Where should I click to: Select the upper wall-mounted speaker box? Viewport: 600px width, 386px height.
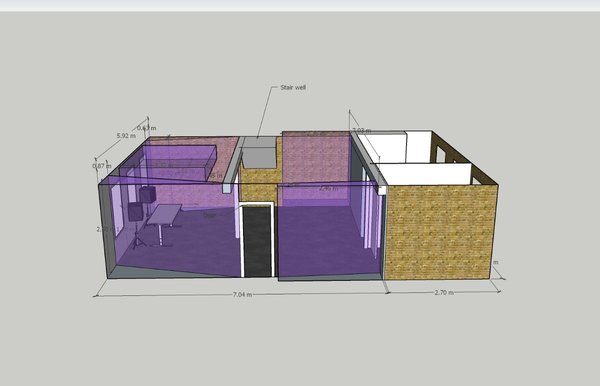tap(147, 194)
